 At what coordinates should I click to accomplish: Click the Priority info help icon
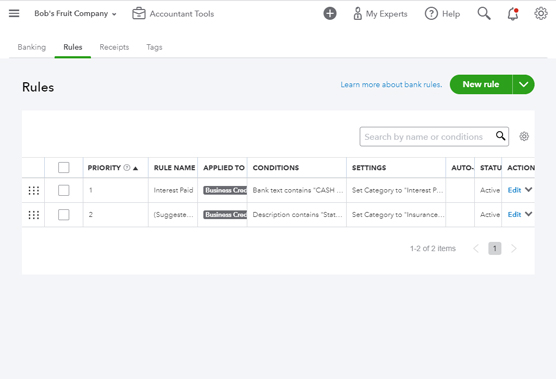(x=127, y=168)
